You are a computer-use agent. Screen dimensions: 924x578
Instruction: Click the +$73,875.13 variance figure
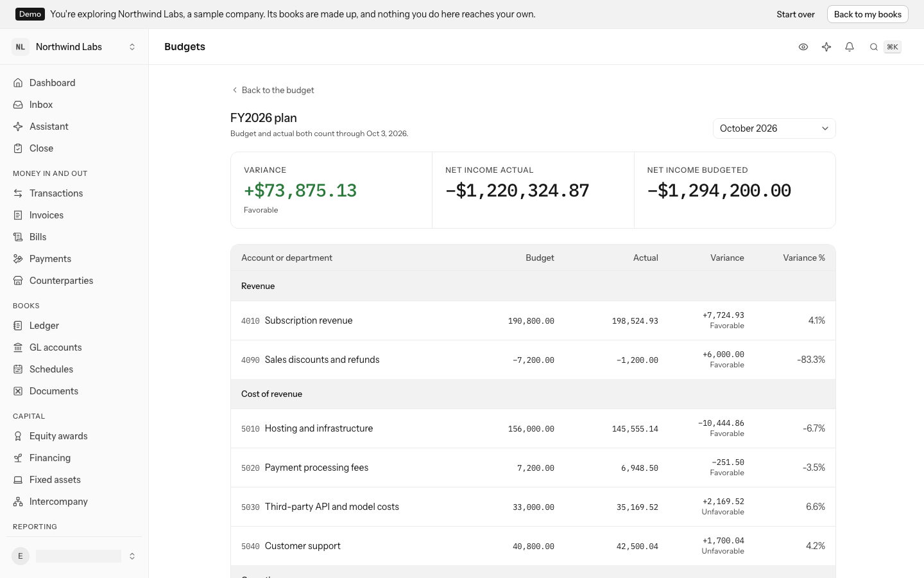tap(300, 191)
